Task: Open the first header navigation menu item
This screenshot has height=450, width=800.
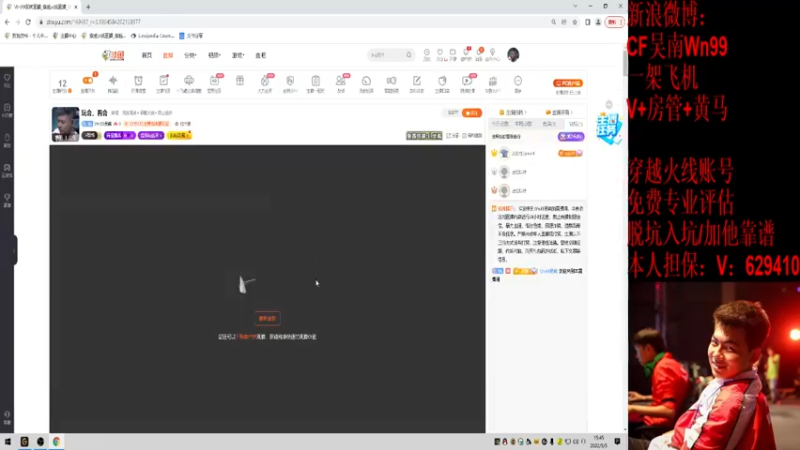Action: 147,55
